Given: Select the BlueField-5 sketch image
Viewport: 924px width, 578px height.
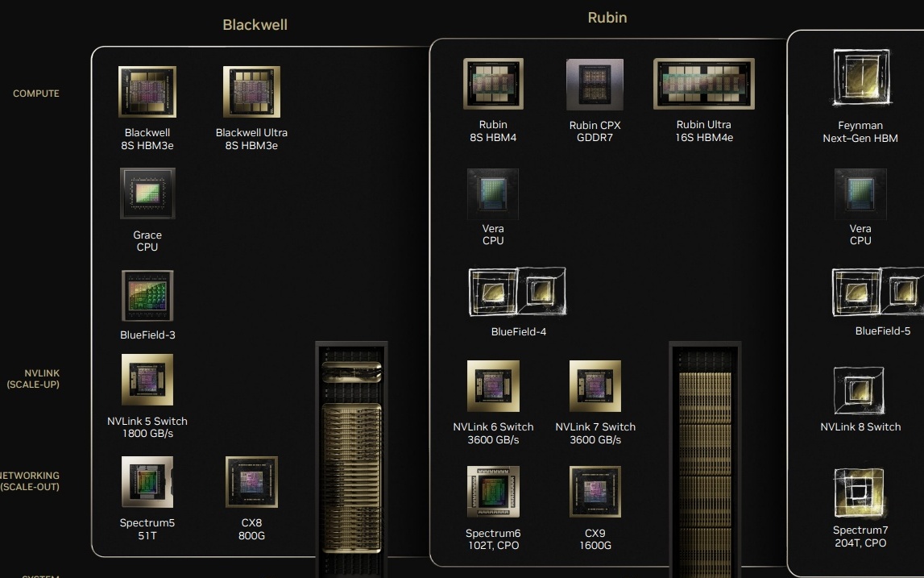Looking at the screenshot, I should pos(878,291).
